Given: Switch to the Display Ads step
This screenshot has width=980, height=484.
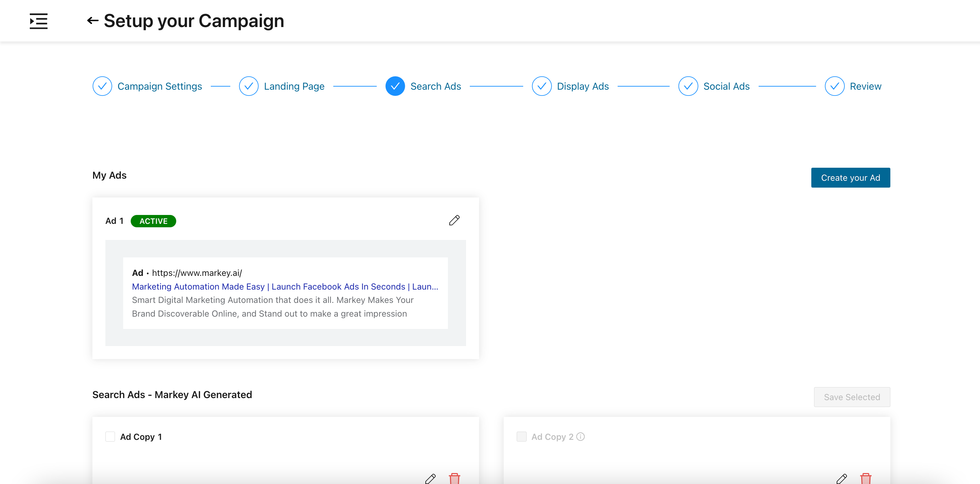Looking at the screenshot, I should pyautogui.click(x=582, y=86).
